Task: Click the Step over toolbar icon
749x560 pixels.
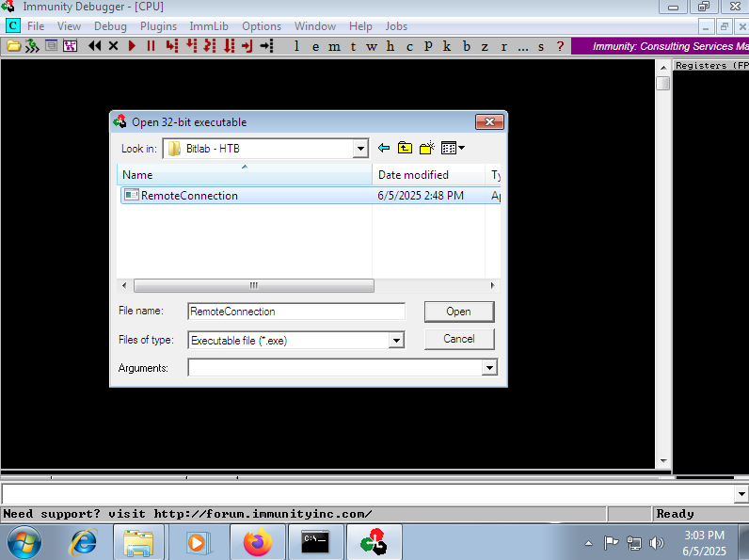Action: [x=192, y=46]
